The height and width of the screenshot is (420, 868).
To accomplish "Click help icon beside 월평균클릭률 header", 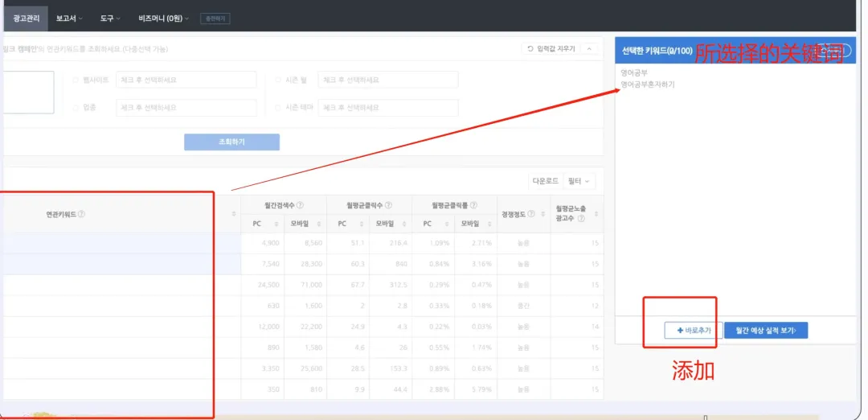I will (x=474, y=205).
